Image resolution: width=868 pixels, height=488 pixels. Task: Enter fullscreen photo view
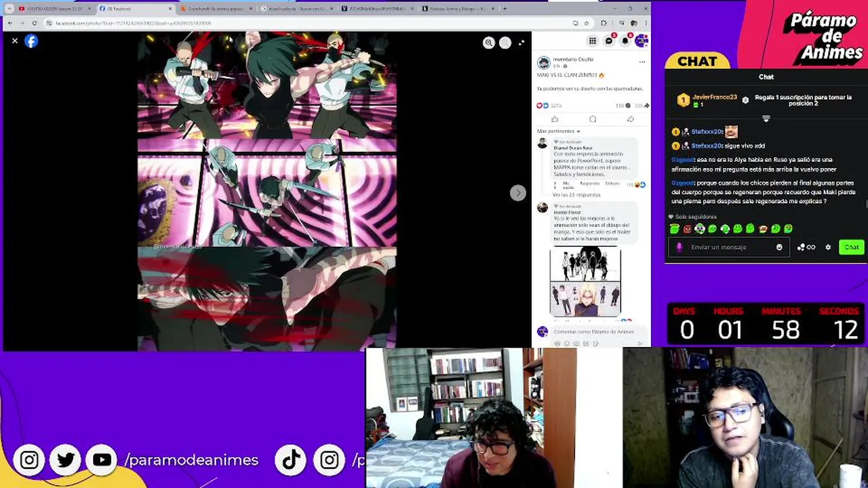click(521, 43)
